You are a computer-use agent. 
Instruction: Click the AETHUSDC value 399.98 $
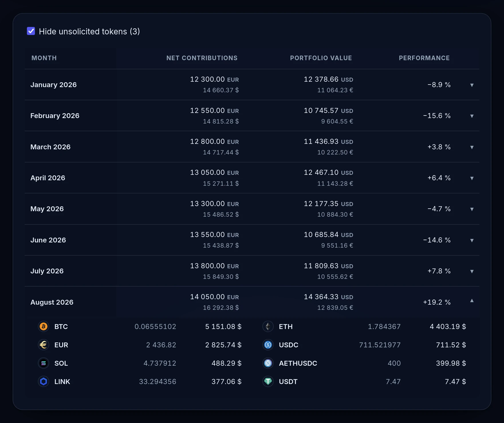(451, 363)
